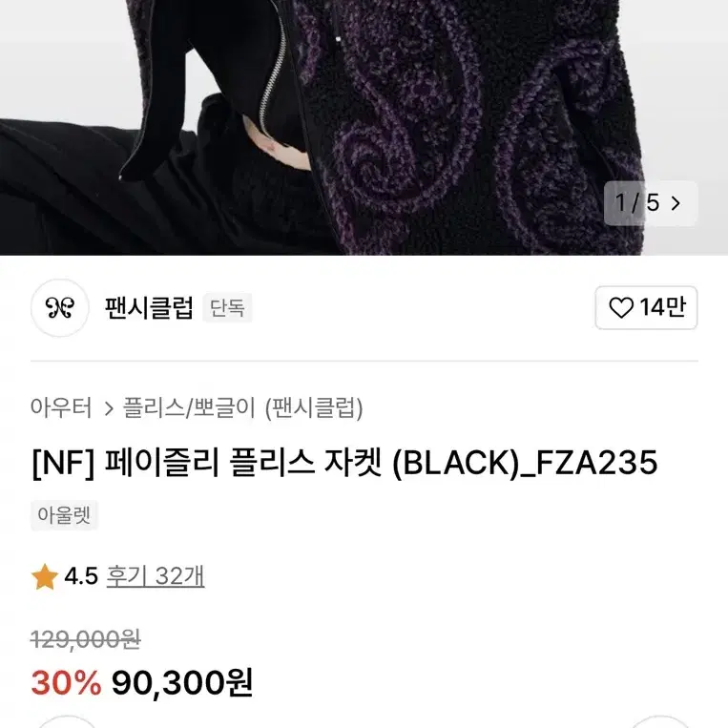
Task: Tap the 4.5 rating score
Action: point(81,576)
